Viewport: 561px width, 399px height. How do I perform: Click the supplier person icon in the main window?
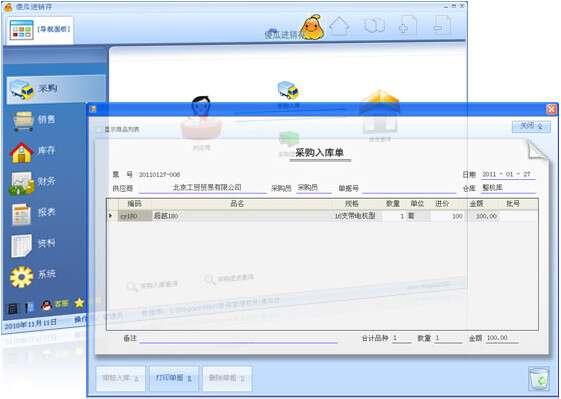(201, 118)
